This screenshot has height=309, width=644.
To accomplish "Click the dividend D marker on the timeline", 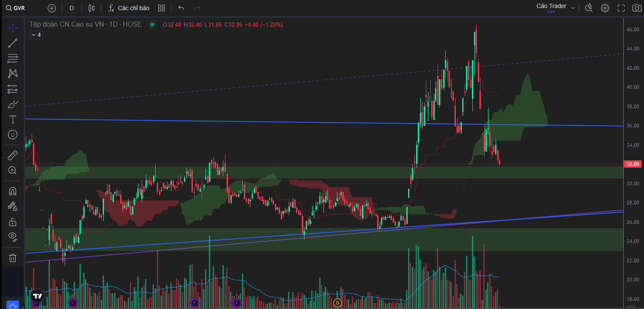I will (x=337, y=302).
